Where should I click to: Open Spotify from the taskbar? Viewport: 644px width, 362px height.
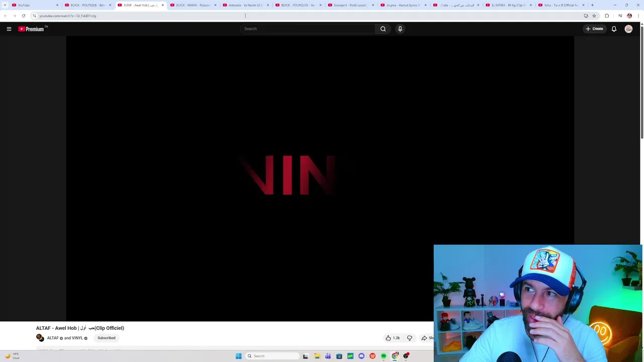coord(383,356)
